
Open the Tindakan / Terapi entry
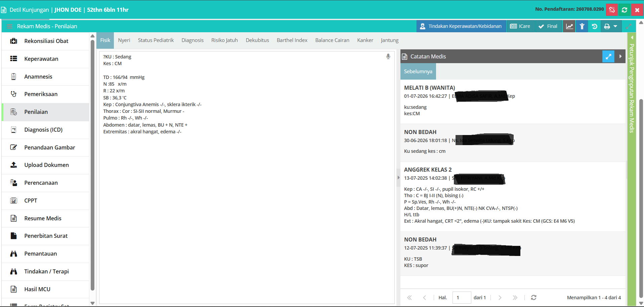[x=45, y=271]
